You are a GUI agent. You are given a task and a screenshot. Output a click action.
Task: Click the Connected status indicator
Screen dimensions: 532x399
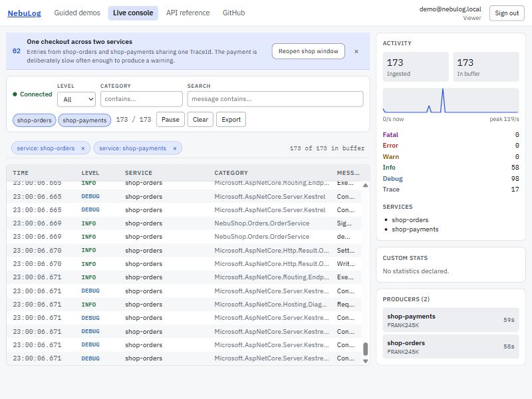pyautogui.click(x=32, y=94)
